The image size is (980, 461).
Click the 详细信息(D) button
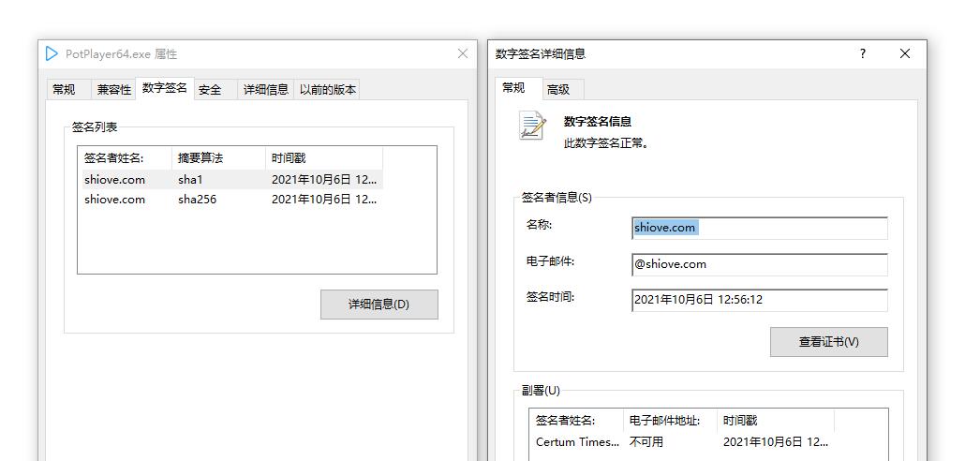point(379,305)
